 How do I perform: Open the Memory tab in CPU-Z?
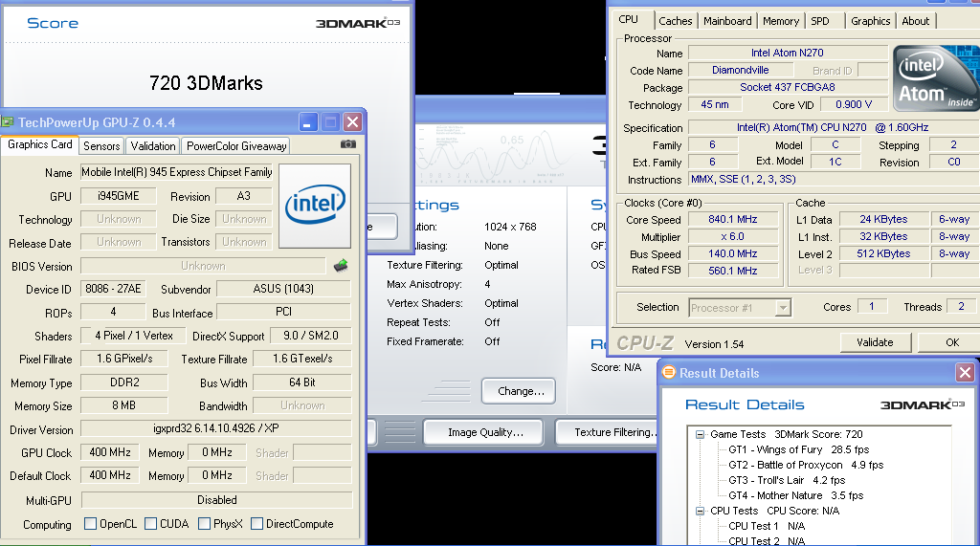click(x=781, y=21)
